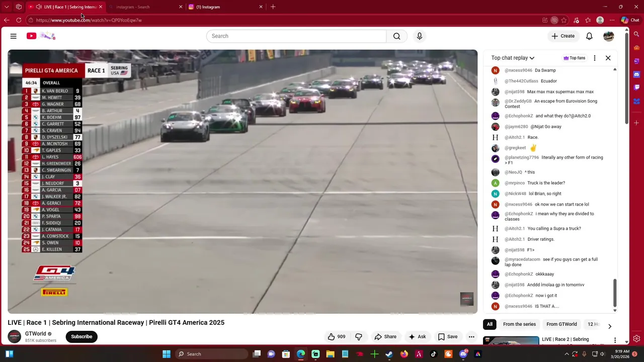Mute the YouTube tab audio icon

coord(39,7)
